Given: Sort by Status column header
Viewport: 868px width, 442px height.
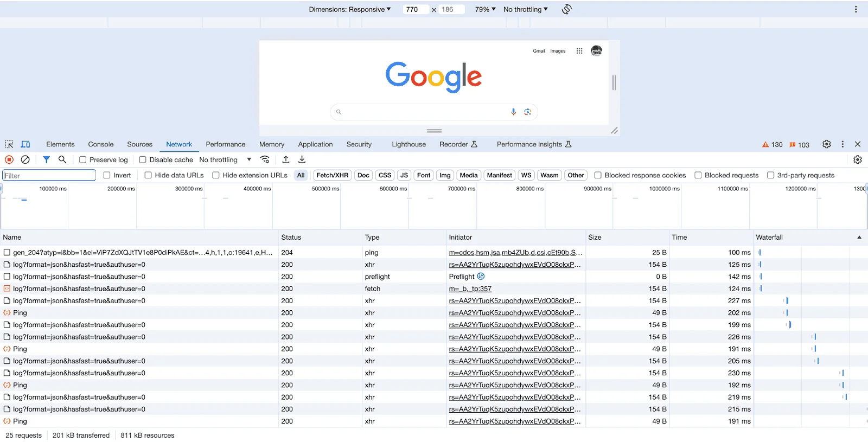Looking at the screenshot, I should tap(320, 237).
